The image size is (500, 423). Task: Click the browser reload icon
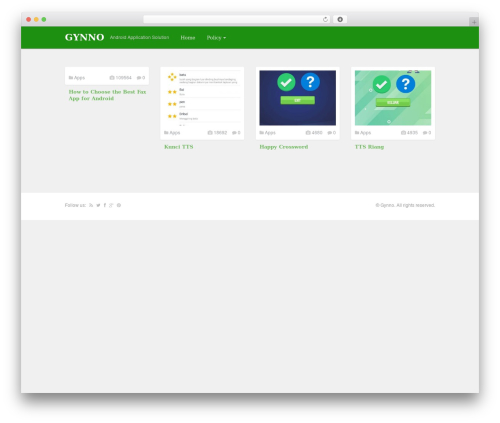pyautogui.click(x=325, y=20)
